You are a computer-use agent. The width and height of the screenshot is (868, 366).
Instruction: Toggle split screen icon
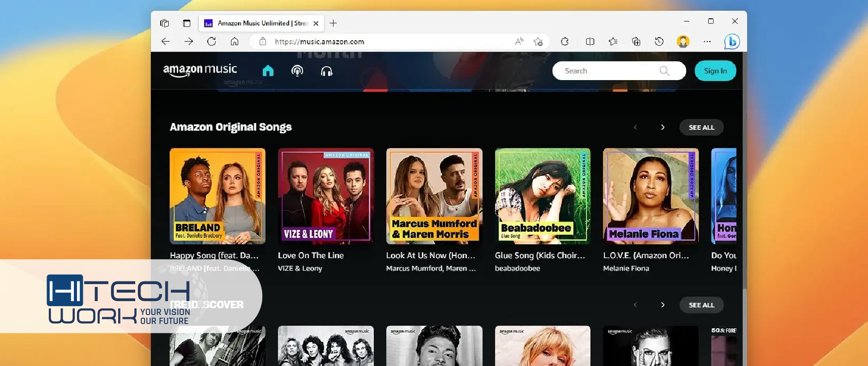click(x=590, y=42)
